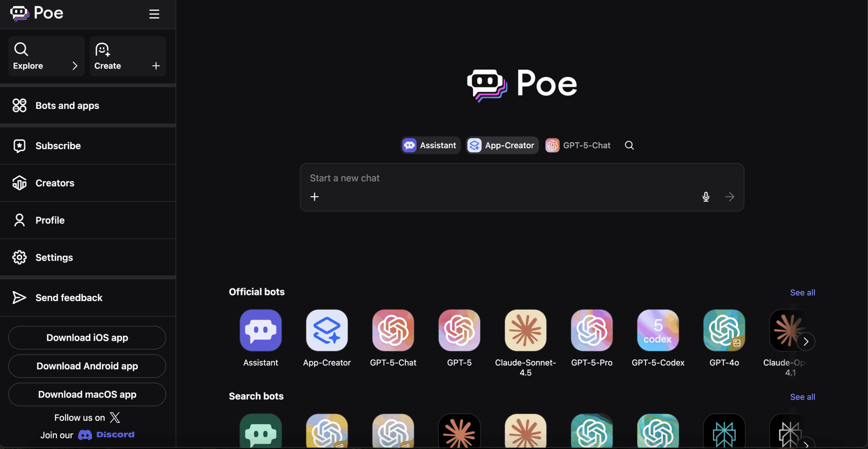The image size is (868, 449).
Task: Open the GPT-4o bot
Action: pos(724,338)
